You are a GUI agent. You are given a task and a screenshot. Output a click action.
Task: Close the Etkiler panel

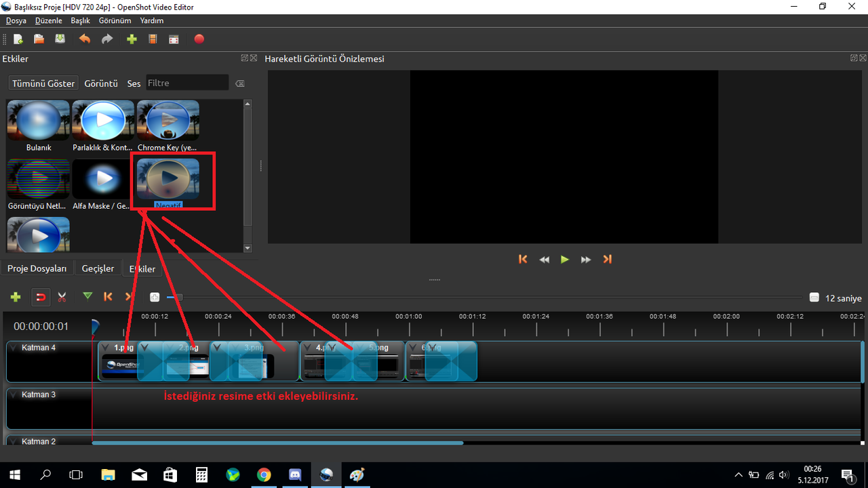point(254,58)
